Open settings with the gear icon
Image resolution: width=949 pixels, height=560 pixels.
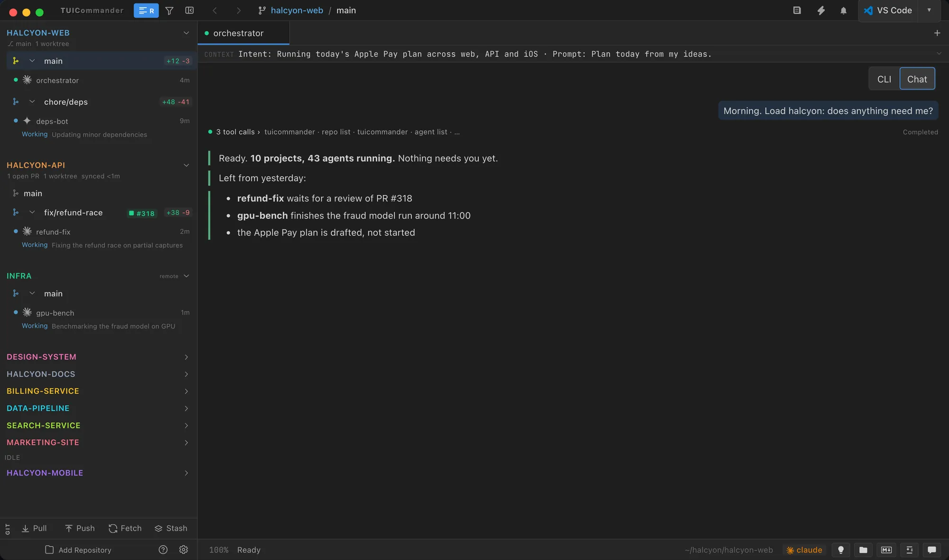point(184,550)
